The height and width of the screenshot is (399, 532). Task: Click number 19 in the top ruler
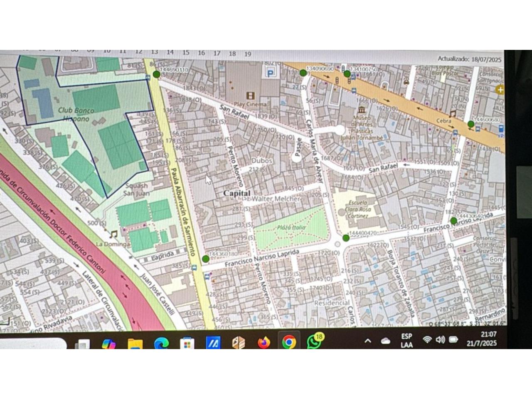pyautogui.click(x=248, y=54)
